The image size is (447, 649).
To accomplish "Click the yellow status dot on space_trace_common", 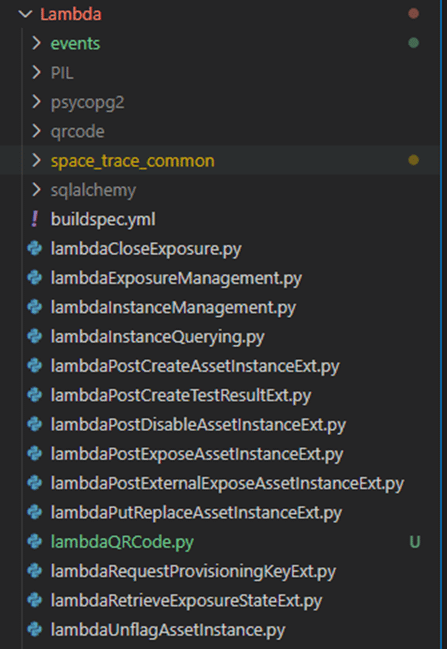I will 413,160.
